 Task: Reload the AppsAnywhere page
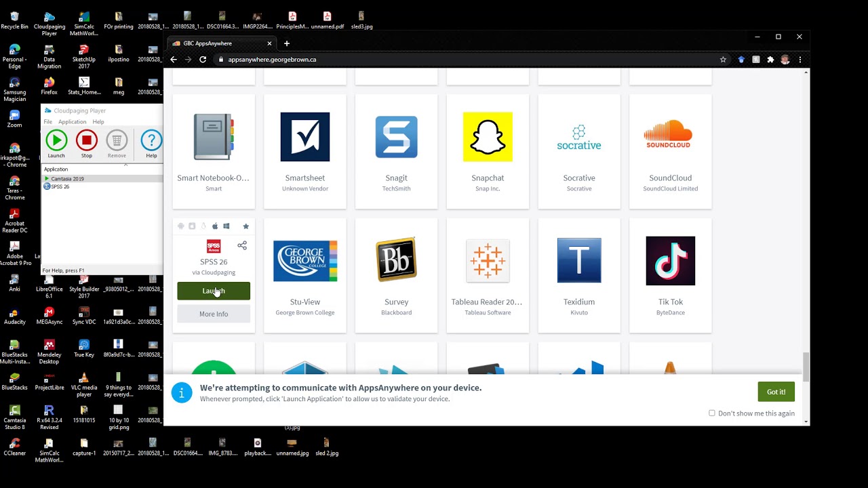[203, 60]
